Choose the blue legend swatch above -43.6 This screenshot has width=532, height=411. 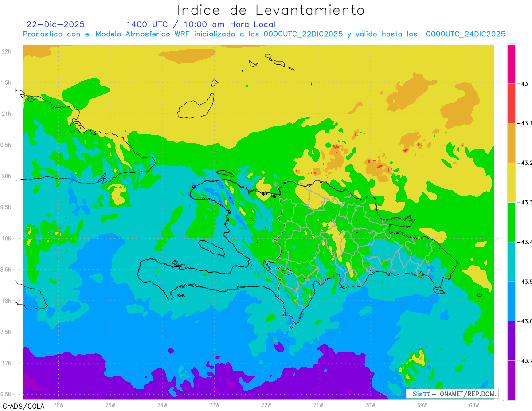(511, 301)
